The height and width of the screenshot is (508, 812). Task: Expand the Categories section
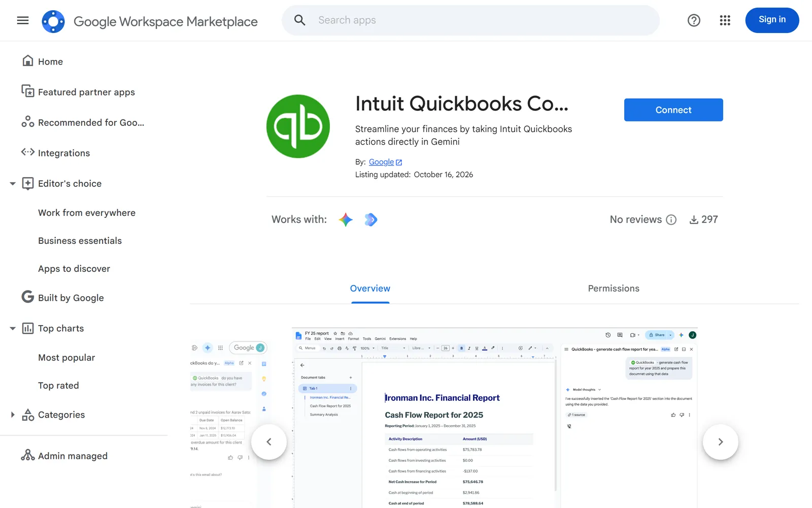(x=13, y=415)
